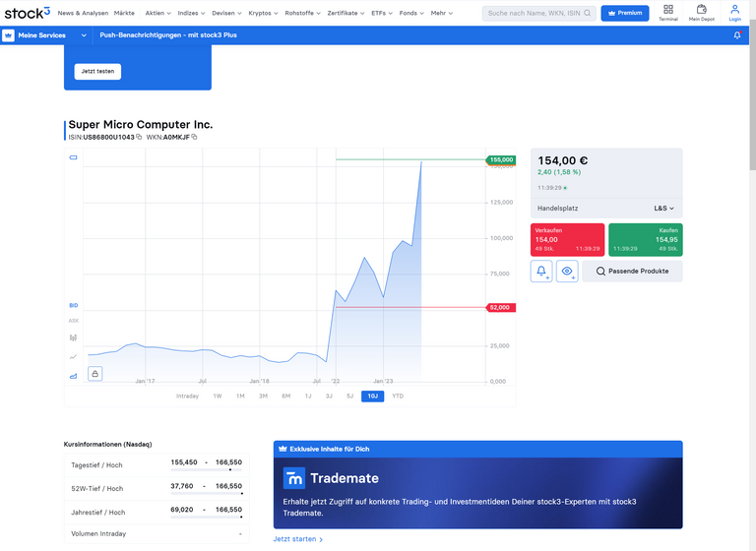Click the Tagestief / Hoch range bar
This screenshot has width=756, height=551.
coord(207,469)
